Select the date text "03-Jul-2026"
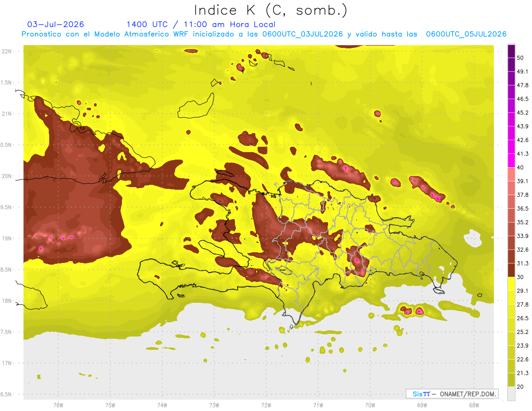Screen dimensions: 532x411 tap(55, 24)
